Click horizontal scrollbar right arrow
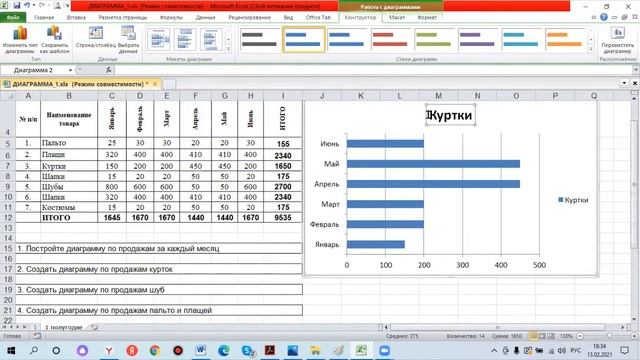Viewport: 640px width, 360px height. tap(622, 327)
